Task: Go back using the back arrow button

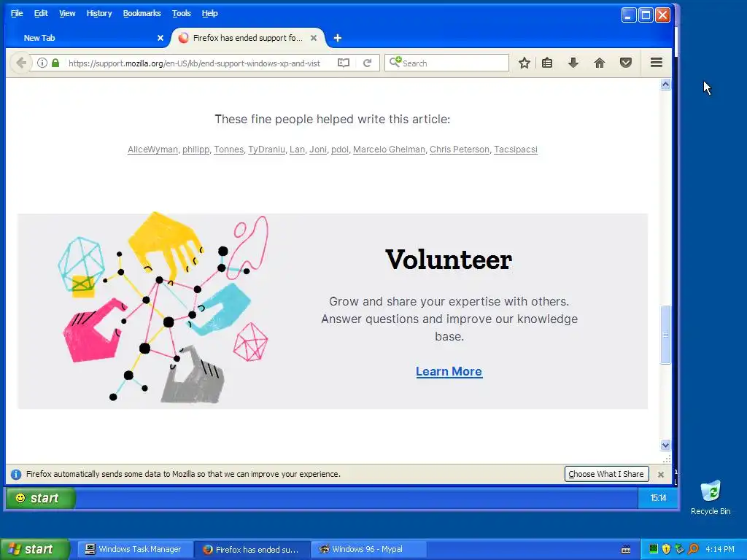Action: pos(20,63)
